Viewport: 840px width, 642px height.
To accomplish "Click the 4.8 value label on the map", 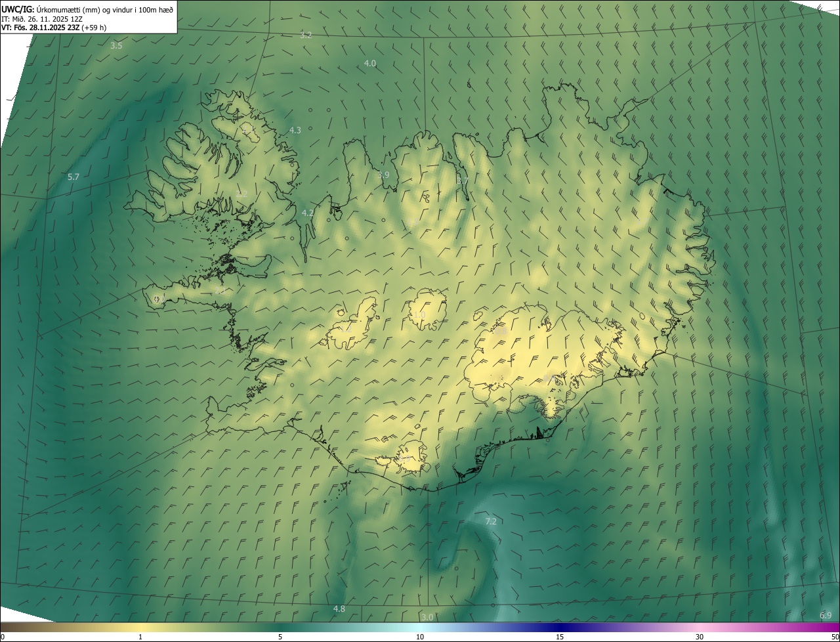I will (x=339, y=609).
